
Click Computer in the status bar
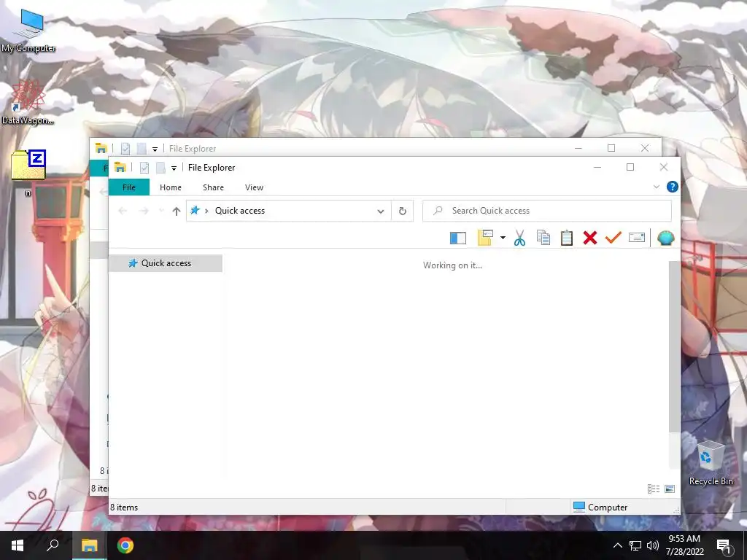600,507
